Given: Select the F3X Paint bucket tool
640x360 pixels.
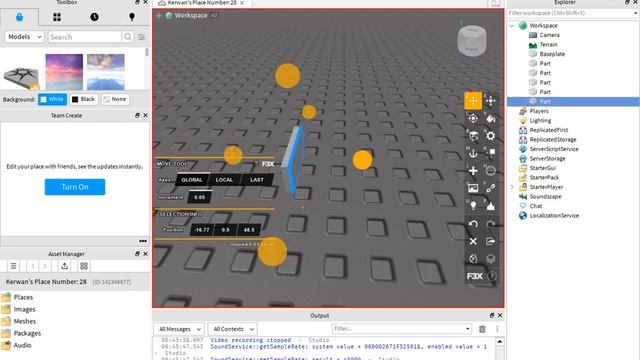Looking at the screenshot, I should point(491,118).
